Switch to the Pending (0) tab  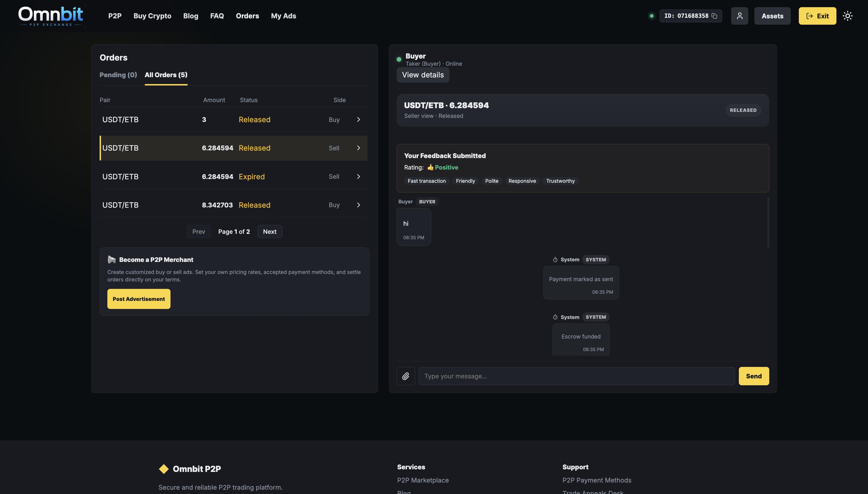118,75
